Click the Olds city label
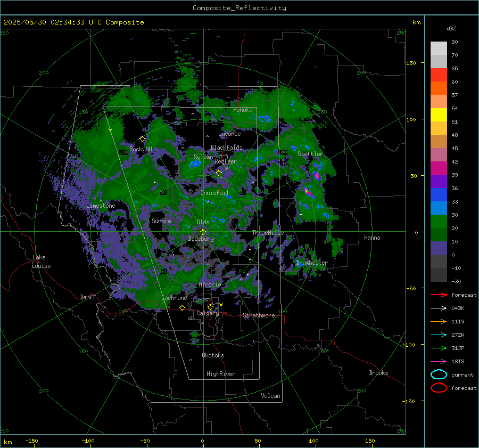479x448 pixels. tap(203, 222)
